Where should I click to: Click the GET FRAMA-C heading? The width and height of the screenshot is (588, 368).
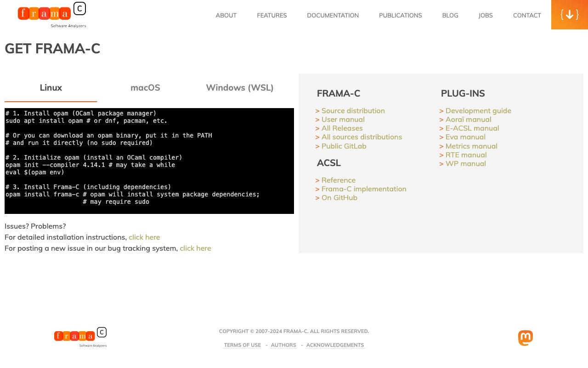coord(52,49)
